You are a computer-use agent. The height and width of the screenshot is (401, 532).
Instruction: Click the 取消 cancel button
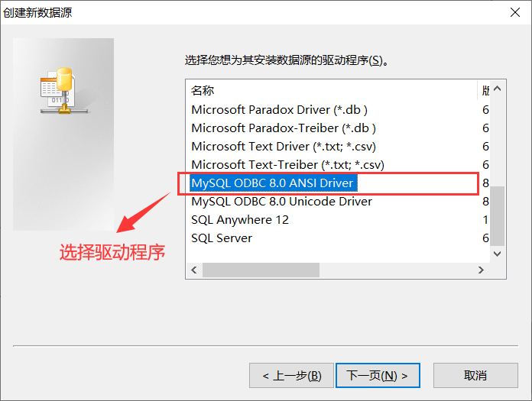pyautogui.click(x=475, y=376)
